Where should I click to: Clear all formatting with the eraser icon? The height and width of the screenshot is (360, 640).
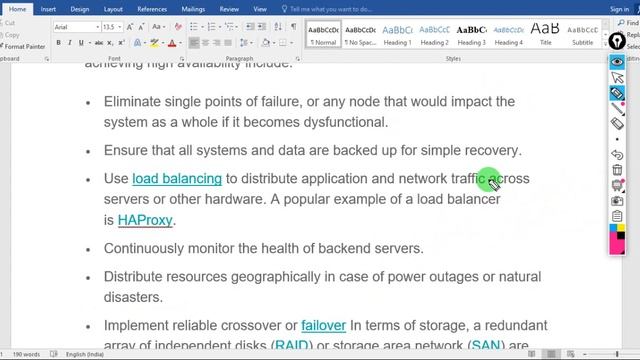tap(178, 27)
